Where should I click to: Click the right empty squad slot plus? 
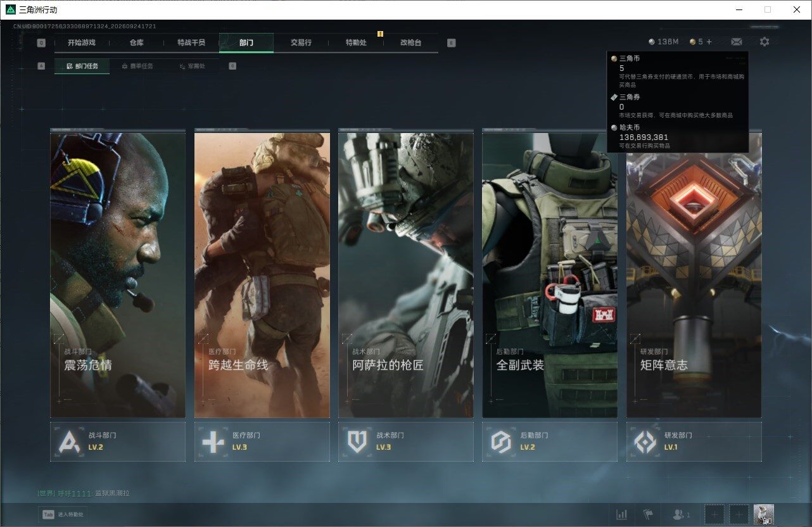[739, 514]
